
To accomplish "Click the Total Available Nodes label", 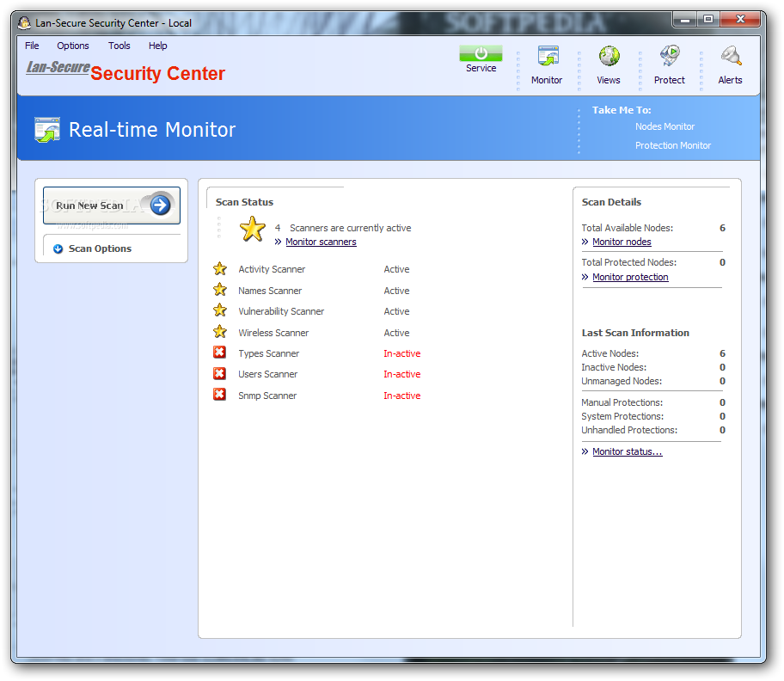I will 627,228.
